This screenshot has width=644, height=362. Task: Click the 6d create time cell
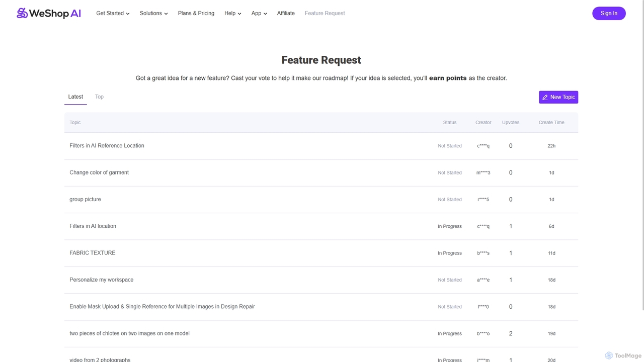(551, 226)
